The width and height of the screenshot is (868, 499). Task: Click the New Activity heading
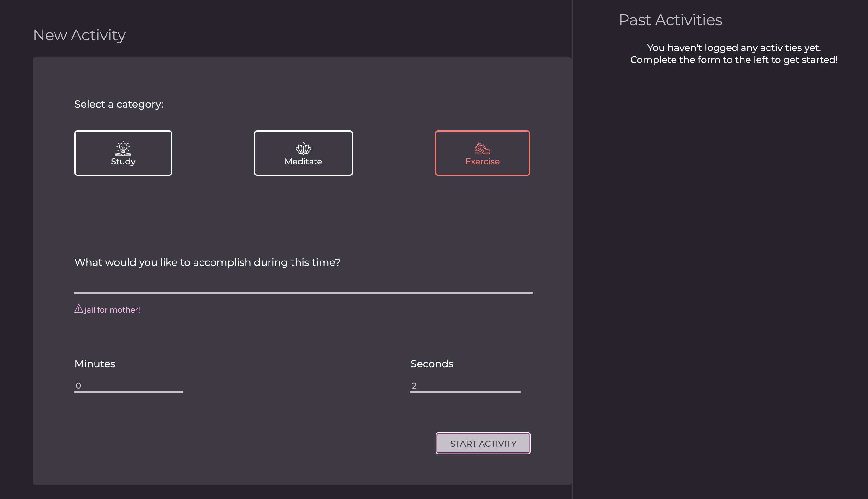click(x=79, y=35)
